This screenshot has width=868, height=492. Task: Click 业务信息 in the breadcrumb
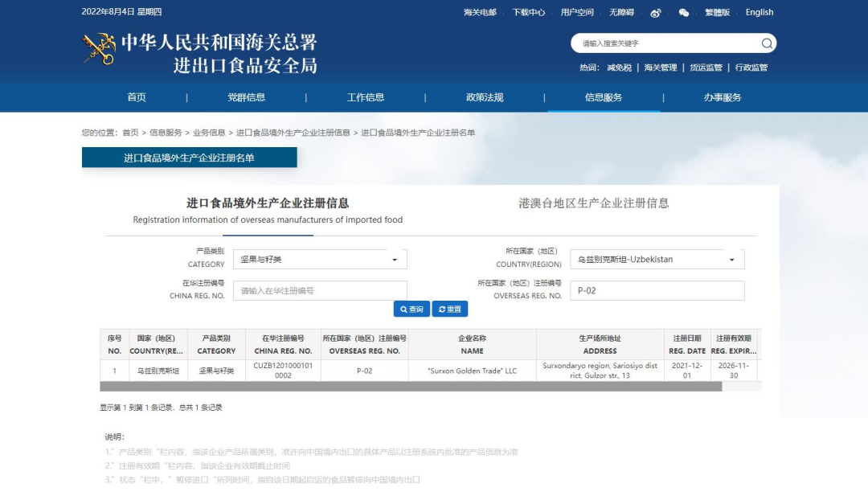209,133
